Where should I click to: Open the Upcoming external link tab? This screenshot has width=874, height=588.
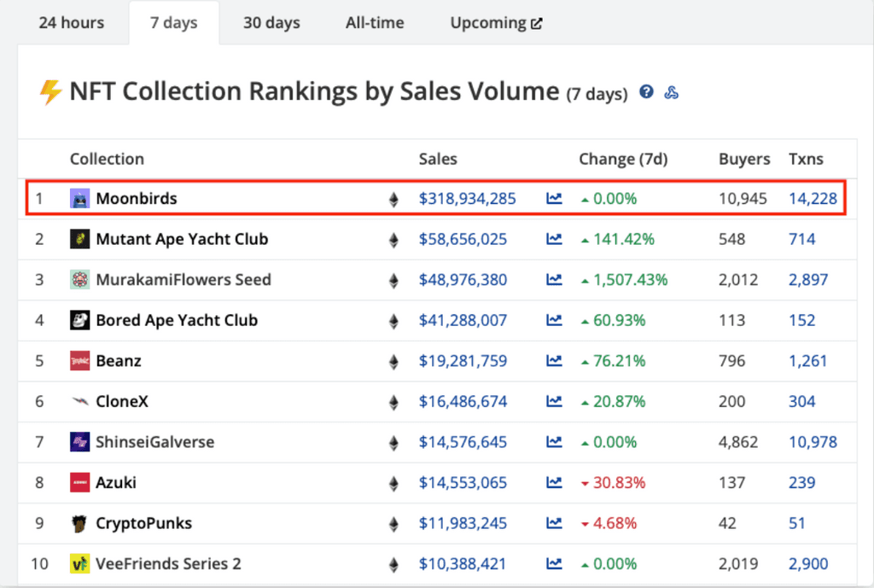pyautogui.click(x=496, y=23)
